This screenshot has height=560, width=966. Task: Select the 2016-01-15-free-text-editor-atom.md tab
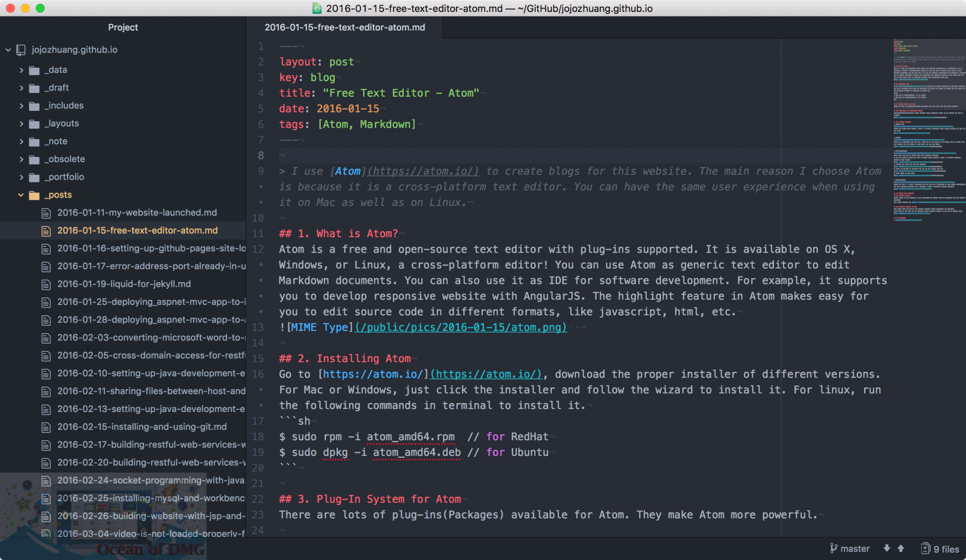(x=345, y=27)
